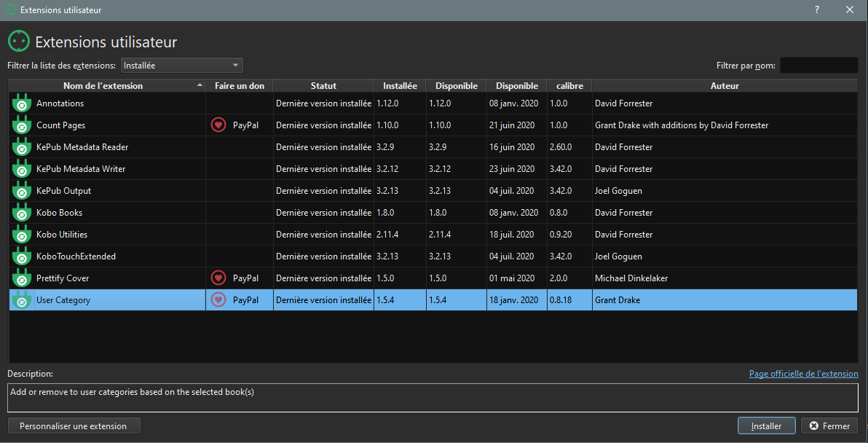Select the Kobo Books extension name
Image resolution: width=868 pixels, height=443 pixels.
click(x=59, y=213)
